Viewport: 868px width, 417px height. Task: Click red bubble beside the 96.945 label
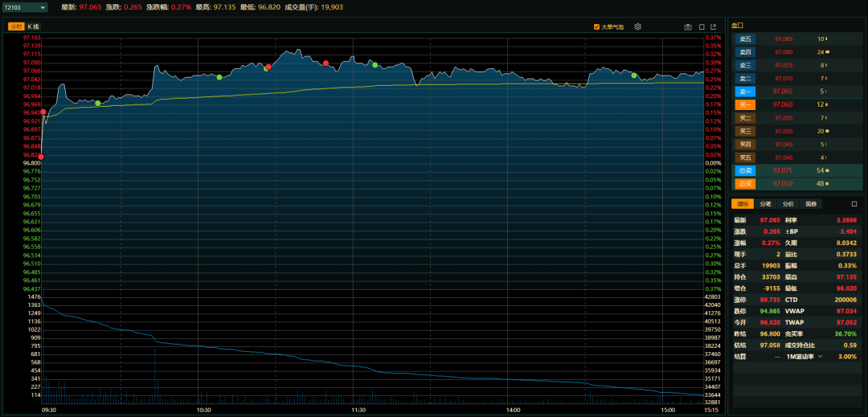point(43,112)
